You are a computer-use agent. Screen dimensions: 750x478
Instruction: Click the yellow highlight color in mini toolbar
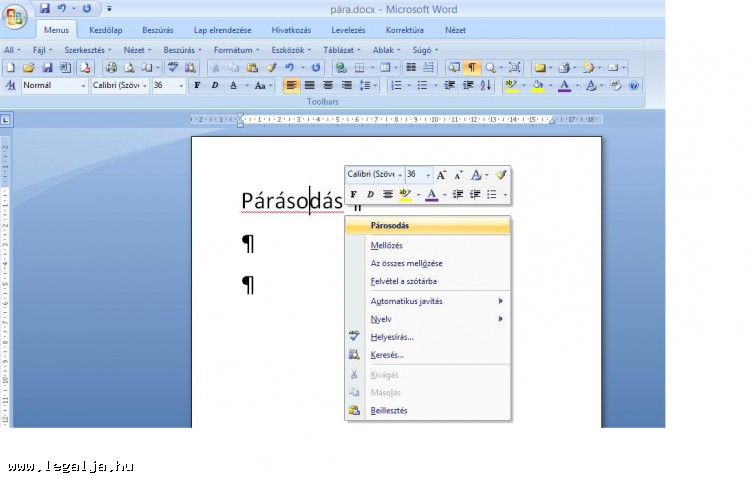click(405, 194)
